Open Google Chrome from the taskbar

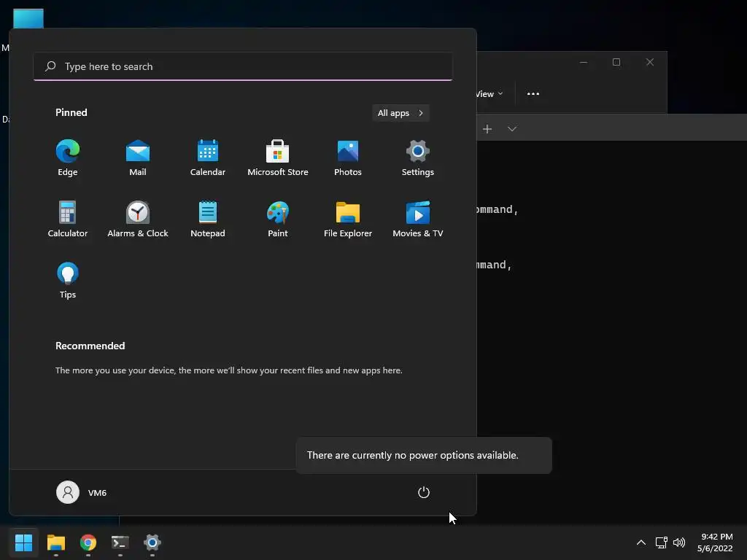pyautogui.click(x=88, y=542)
